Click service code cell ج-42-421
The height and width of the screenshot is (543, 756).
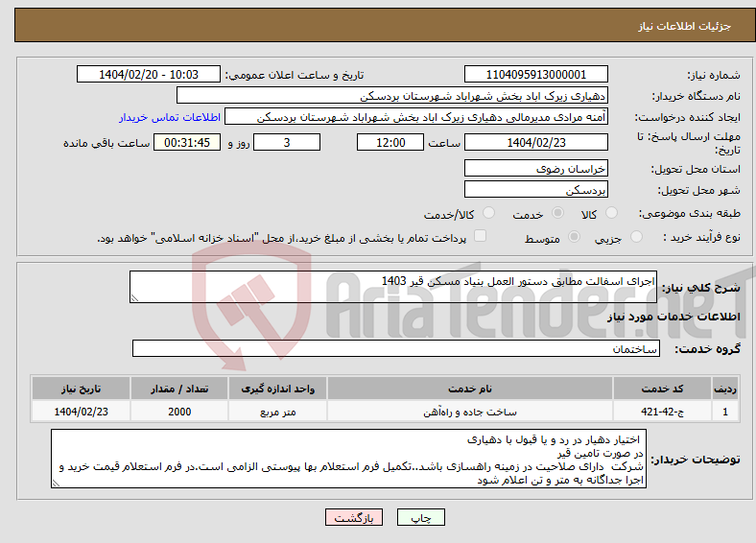(663, 412)
